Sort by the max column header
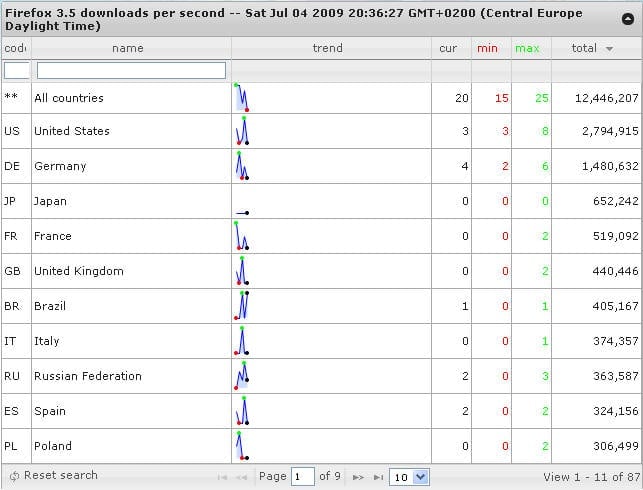Viewport: 643px width, 490px height. coord(531,48)
